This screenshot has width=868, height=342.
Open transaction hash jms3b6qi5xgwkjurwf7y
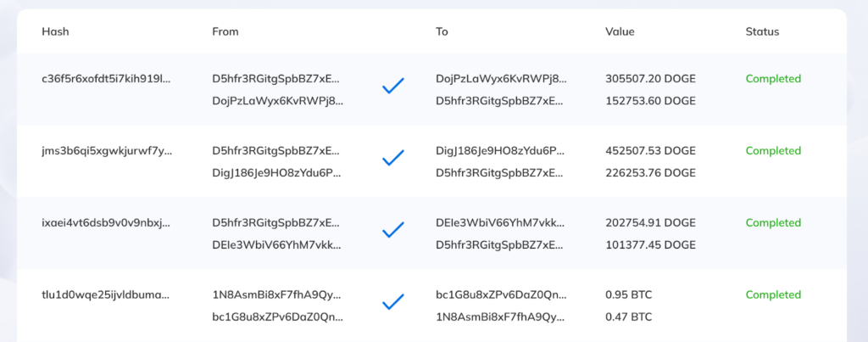pyautogui.click(x=106, y=151)
